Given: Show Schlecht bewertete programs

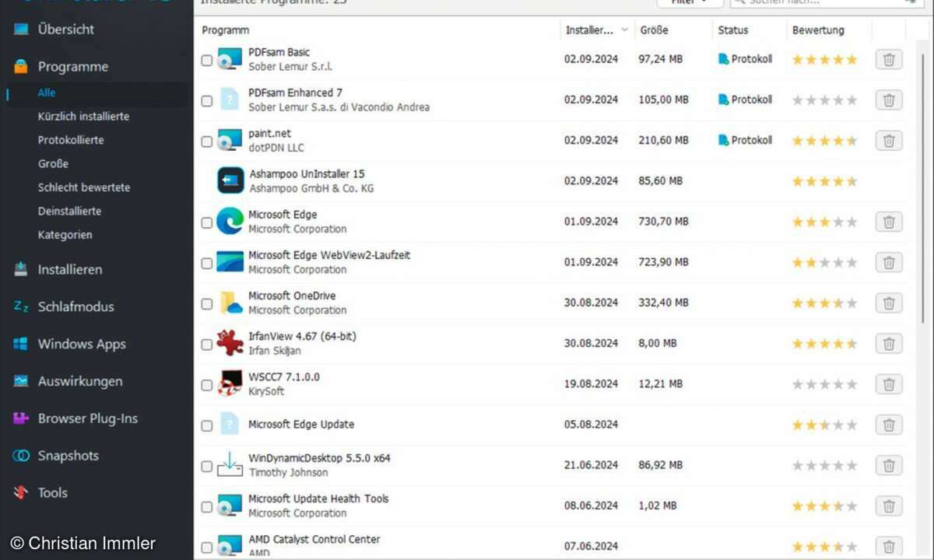Looking at the screenshot, I should pos(84,187).
